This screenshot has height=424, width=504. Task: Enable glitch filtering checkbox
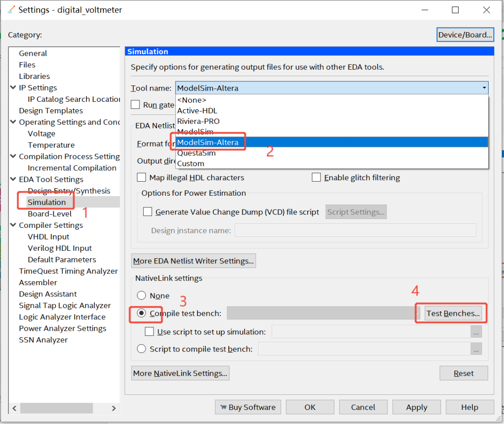coord(316,177)
